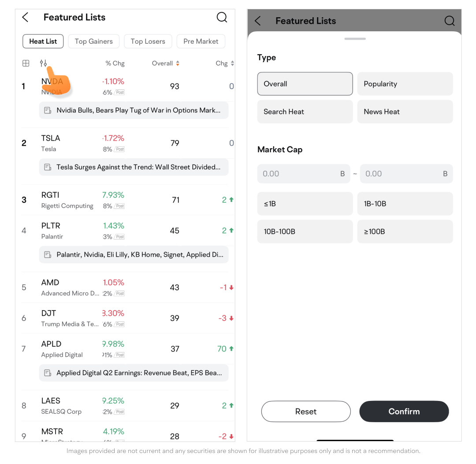
Task: Toggle the grid layout view icon
Action: pos(26,64)
